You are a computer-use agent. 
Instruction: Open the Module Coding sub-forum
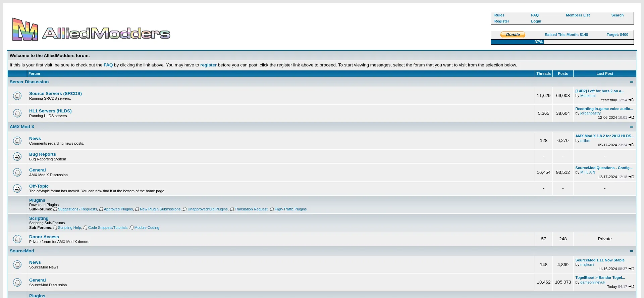(x=147, y=228)
